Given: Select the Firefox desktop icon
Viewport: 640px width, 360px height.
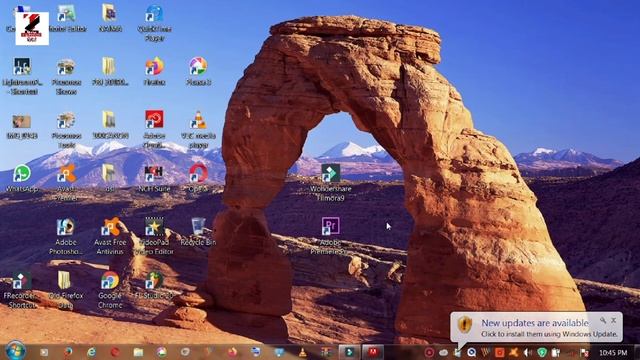Looking at the screenshot, I should pyautogui.click(x=154, y=71).
